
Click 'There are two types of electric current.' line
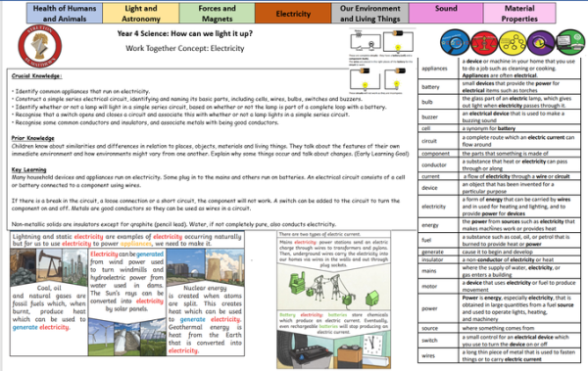pyautogui.click(x=319, y=234)
